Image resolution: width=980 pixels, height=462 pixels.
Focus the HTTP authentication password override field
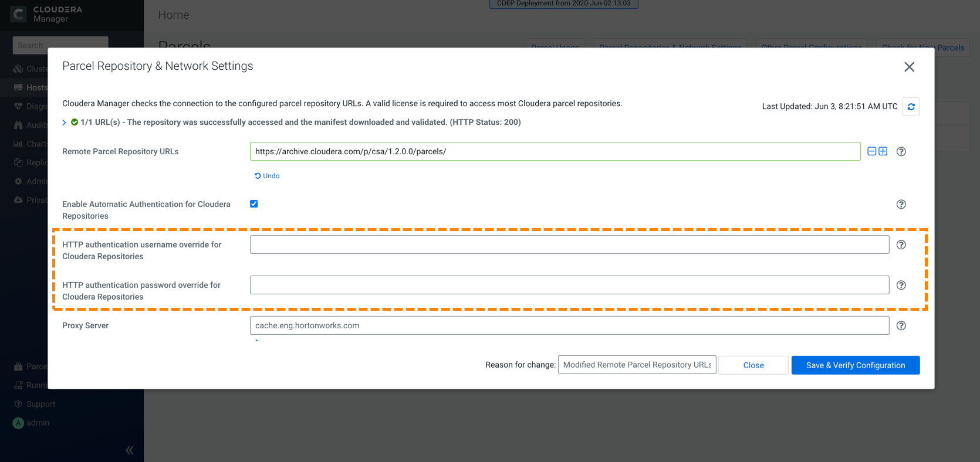569,285
